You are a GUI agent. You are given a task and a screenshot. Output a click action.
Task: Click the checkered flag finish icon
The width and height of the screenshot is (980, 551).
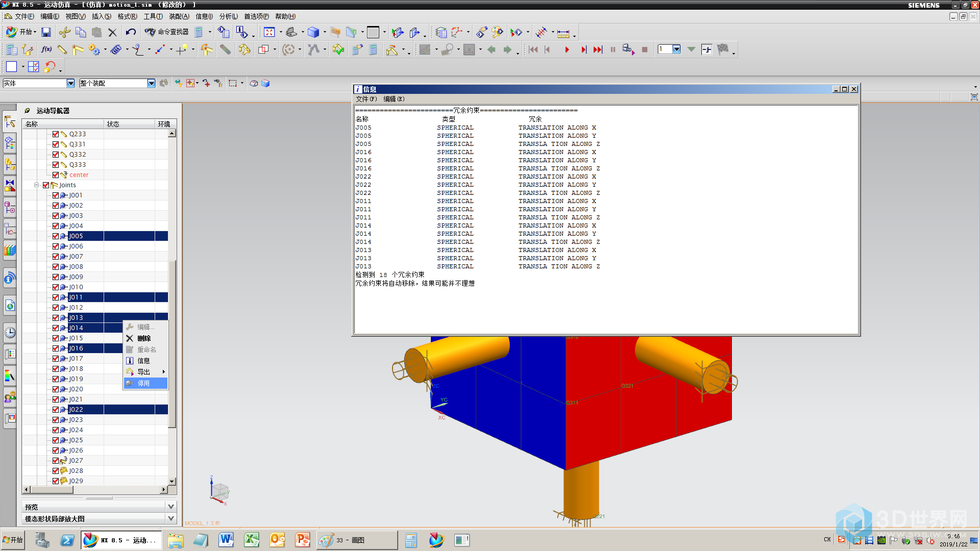pos(723,49)
